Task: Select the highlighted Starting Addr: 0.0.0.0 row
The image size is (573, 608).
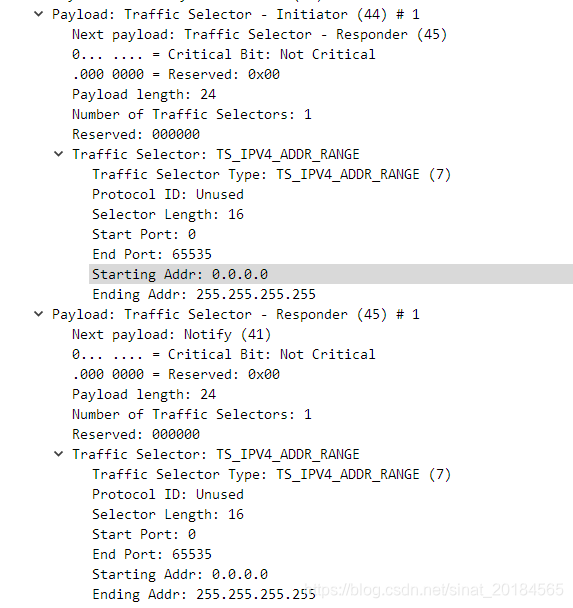Action: pyautogui.click(x=331, y=274)
